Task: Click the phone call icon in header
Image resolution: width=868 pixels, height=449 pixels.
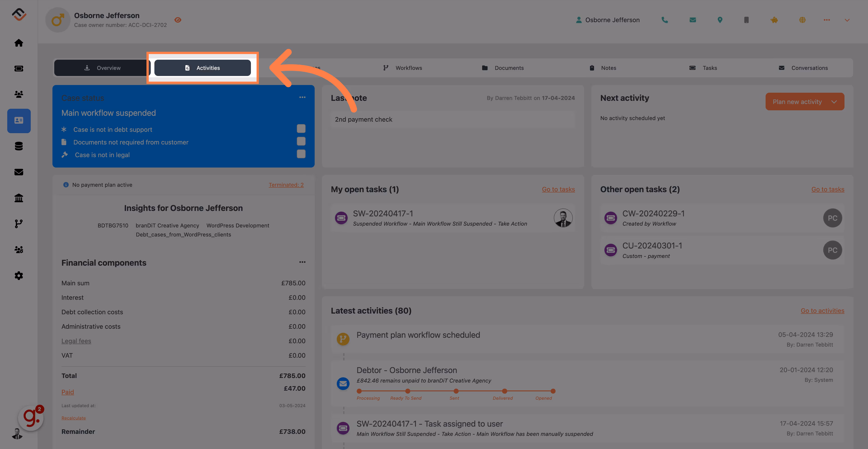Action: click(665, 20)
